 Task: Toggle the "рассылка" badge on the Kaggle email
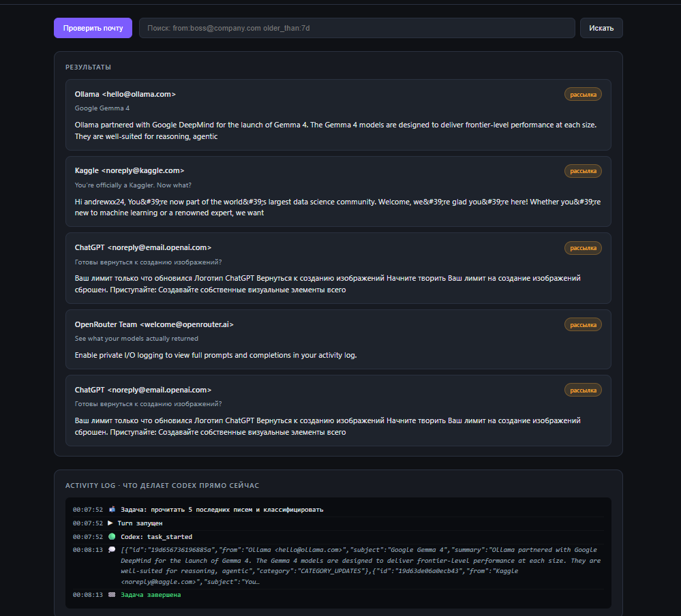(583, 171)
